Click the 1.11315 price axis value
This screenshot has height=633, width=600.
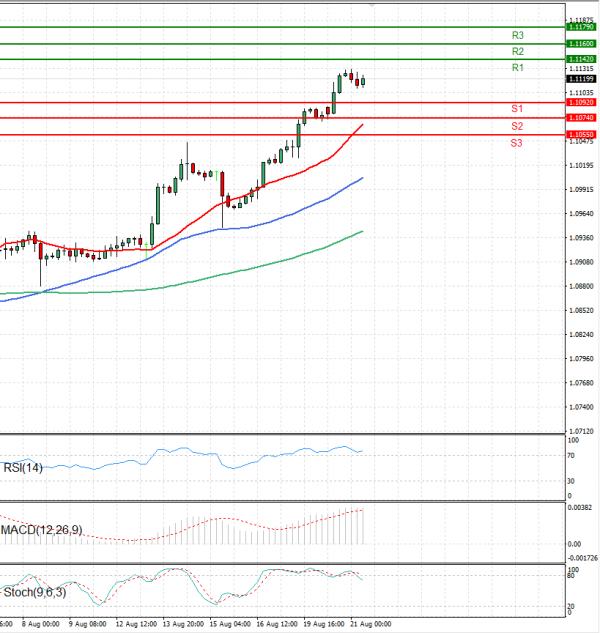pyautogui.click(x=581, y=69)
